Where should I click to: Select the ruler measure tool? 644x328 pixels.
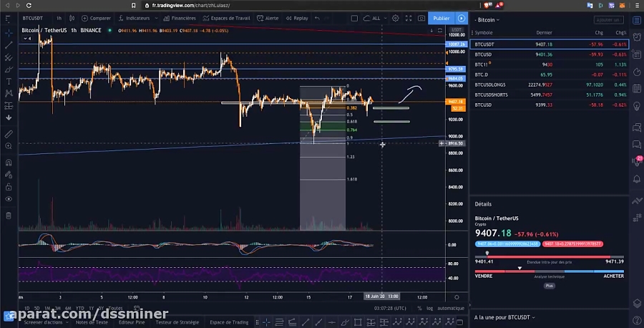tap(9, 134)
